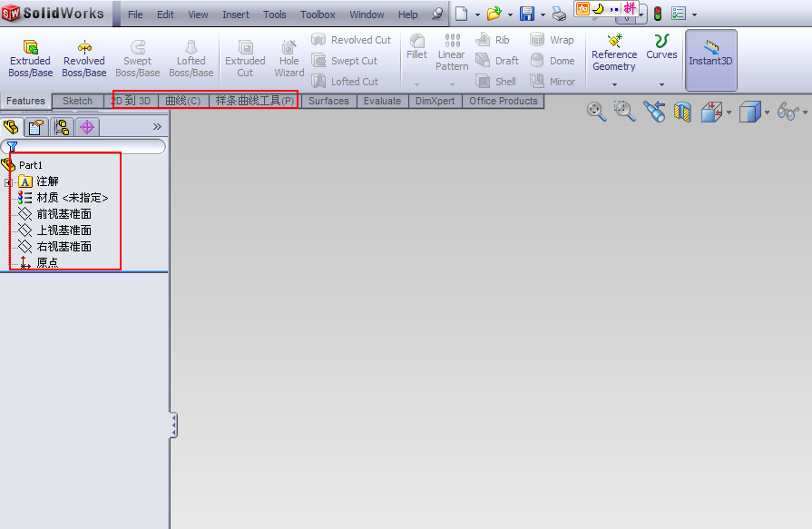Open the Edit menu
812x529 pixels.
(x=165, y=15)
